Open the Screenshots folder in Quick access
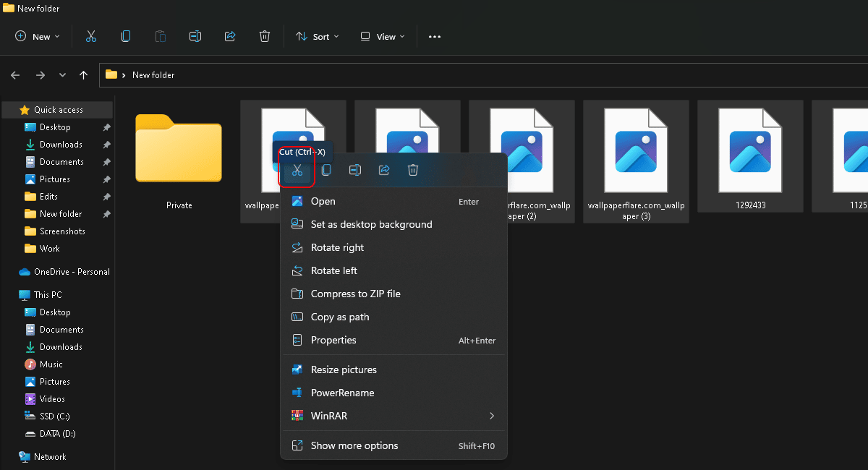The height and width of the screenshot is (470, 868). click(x=62, y=231)
